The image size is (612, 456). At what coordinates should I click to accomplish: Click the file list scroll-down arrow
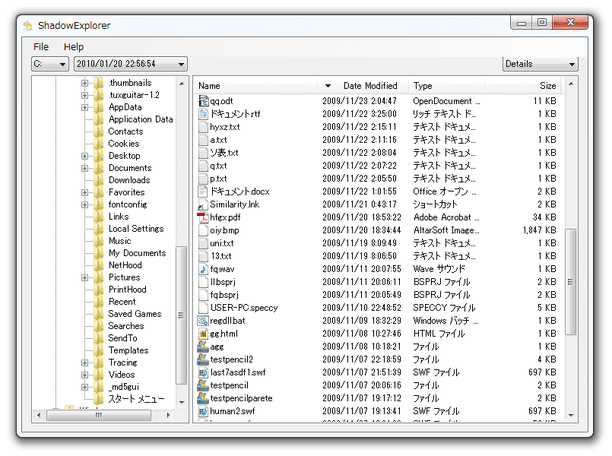tap(571, 415)
